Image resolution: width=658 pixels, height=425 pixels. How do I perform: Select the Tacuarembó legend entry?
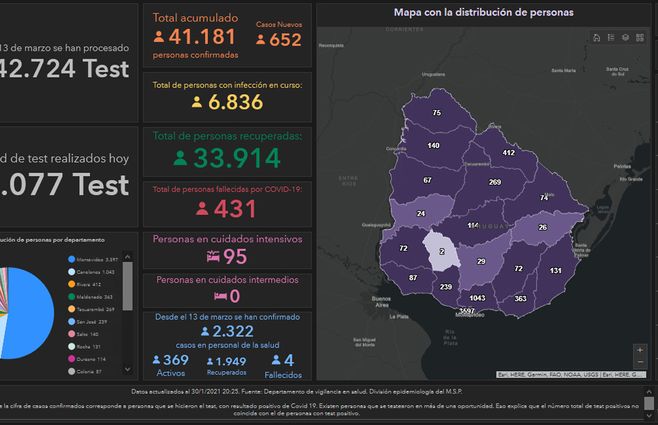coord(94,309)
